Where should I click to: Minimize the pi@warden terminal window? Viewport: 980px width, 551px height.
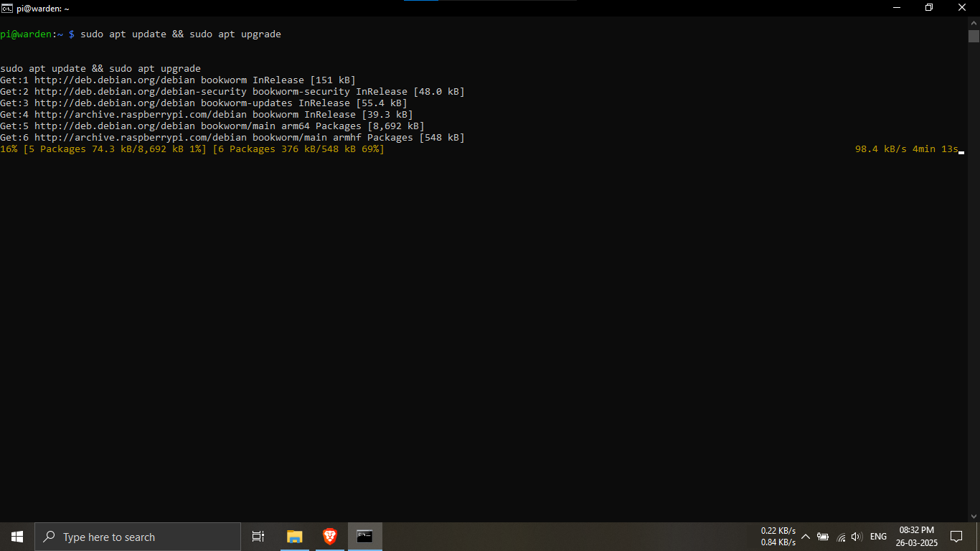897,8
